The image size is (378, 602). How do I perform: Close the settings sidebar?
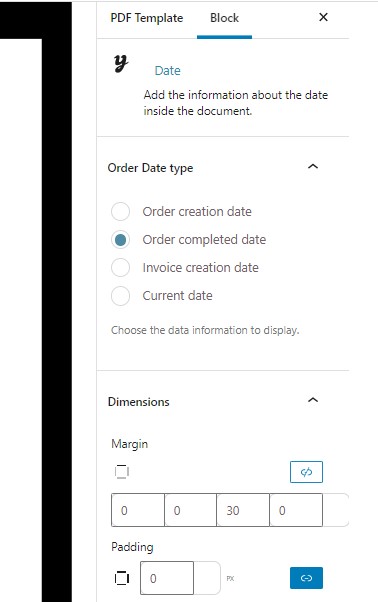coord(324,17)
